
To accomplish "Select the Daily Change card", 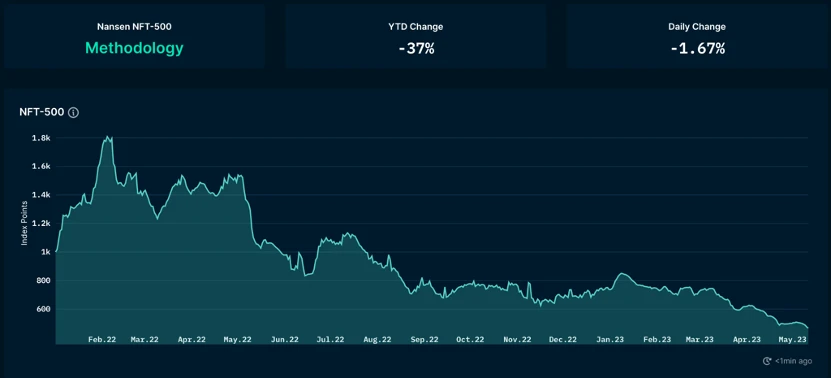I will pyautogui.click(x=697, y=37).
